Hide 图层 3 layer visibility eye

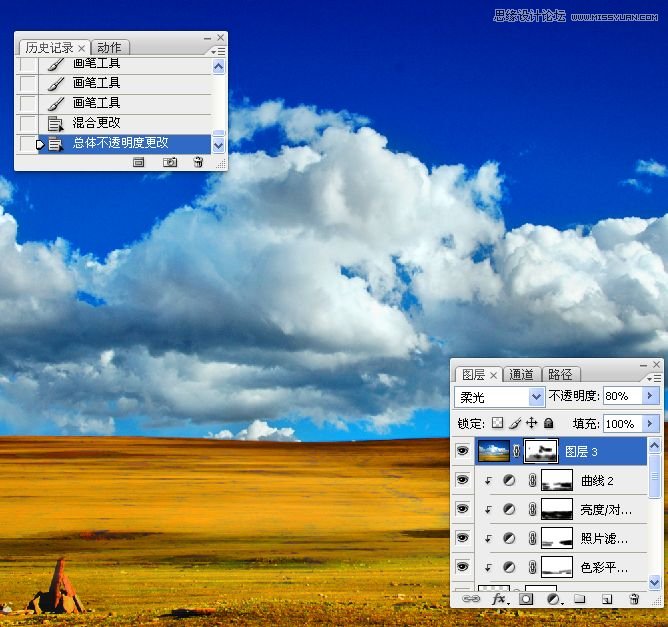pos(462,451)
